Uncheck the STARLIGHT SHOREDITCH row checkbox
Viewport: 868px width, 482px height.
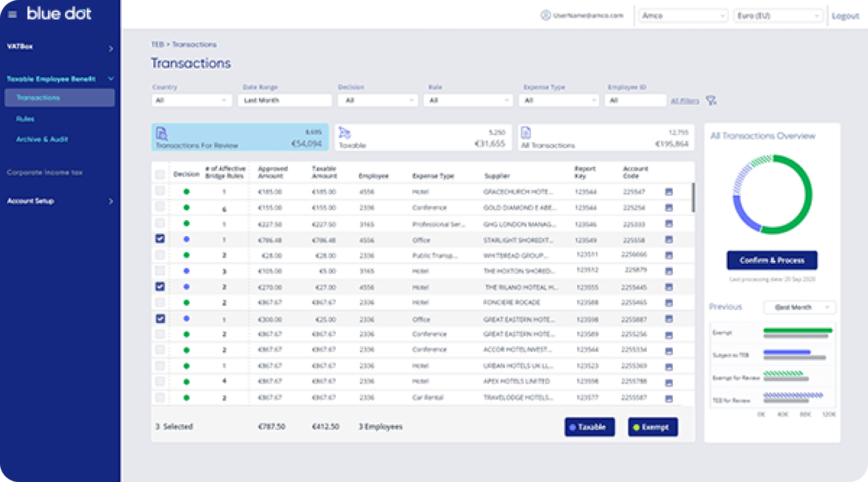tap(160, 239)
